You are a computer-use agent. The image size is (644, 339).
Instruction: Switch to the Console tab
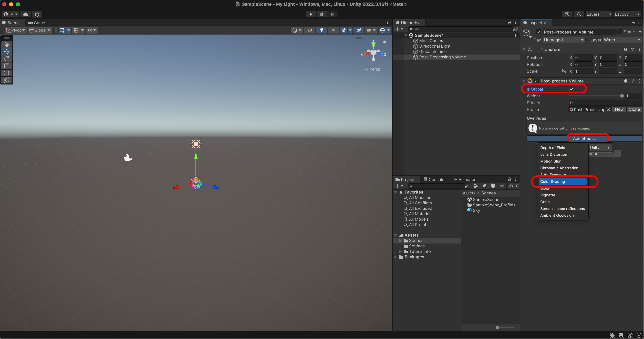coord(434,179)
